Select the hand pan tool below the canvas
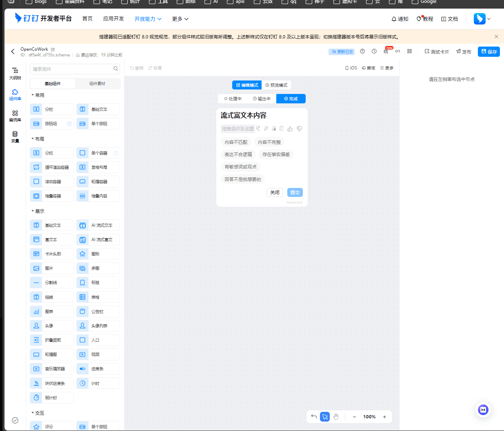Viewport: 504px width, 431px height. click(336, 416)
